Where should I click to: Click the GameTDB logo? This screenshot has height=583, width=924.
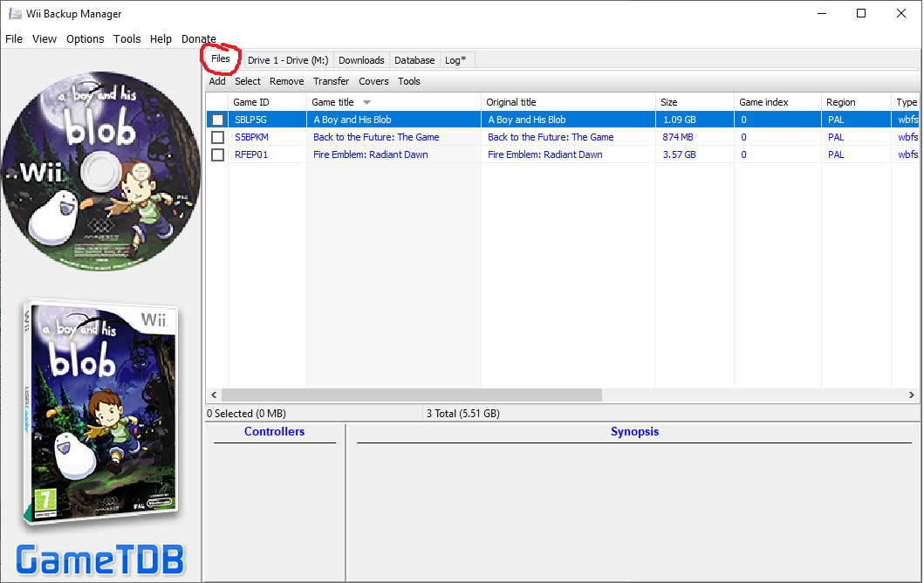[100, 559]
